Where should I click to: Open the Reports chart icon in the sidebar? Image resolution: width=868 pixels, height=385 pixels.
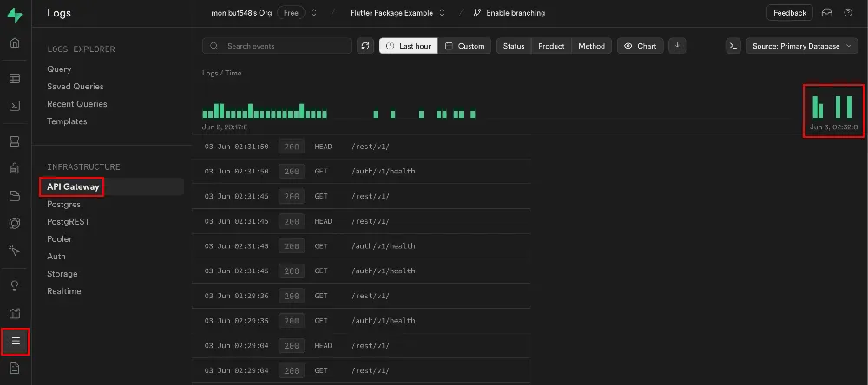tap(15, 313)
